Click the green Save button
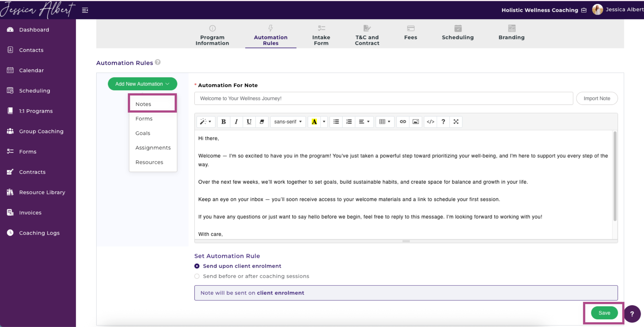Viewport: 644px width, 327px height. point(604,313)
